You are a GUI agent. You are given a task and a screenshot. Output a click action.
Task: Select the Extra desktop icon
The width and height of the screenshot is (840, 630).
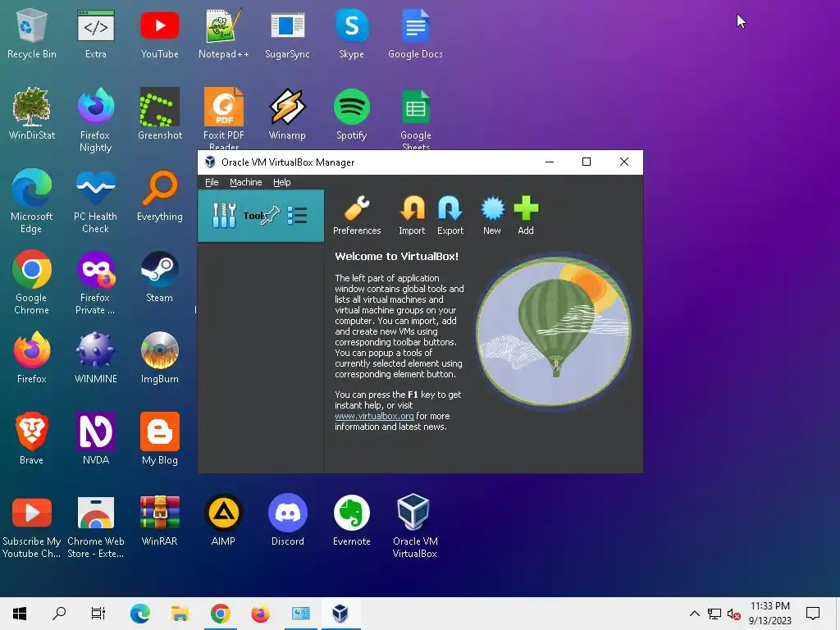(x=95, y=33)
